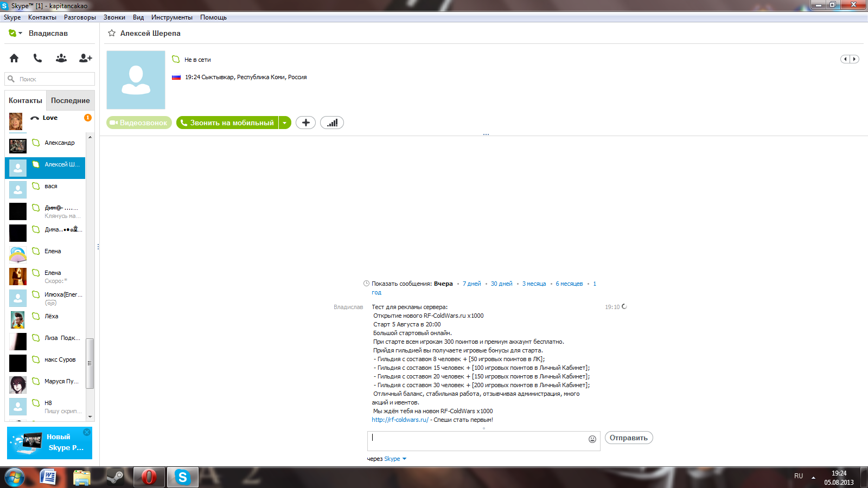Click the Видеозвонок button
Screen dimensions: 868x488
tap(139, 123)
